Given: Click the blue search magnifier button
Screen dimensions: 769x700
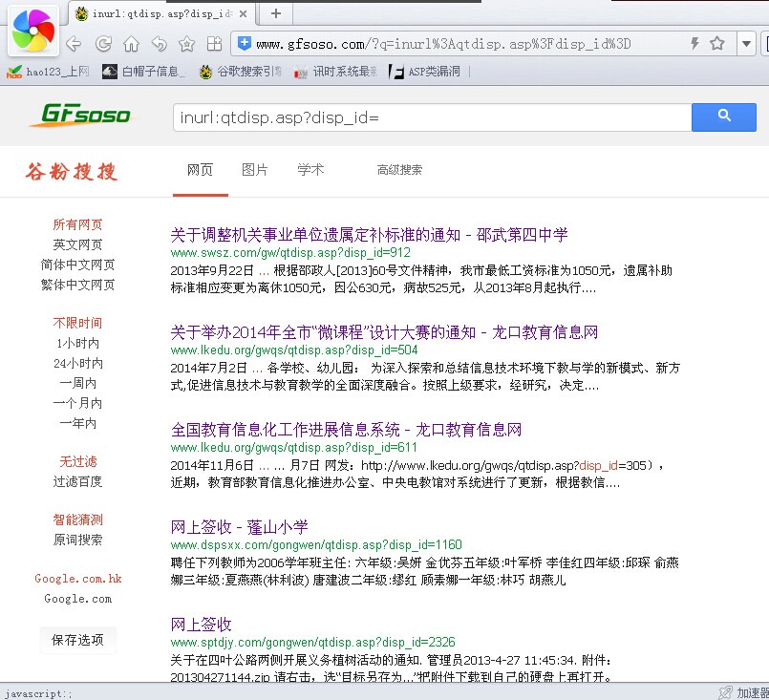Looking at the screenshot, I should [x=724, y=117].
